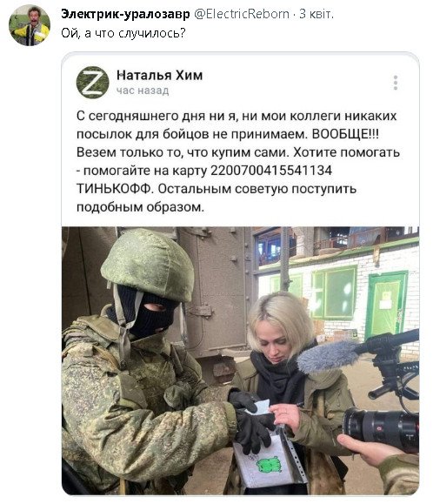
Task: Click the display name Электрик-уралозавр
Action: tap(125, 14)
